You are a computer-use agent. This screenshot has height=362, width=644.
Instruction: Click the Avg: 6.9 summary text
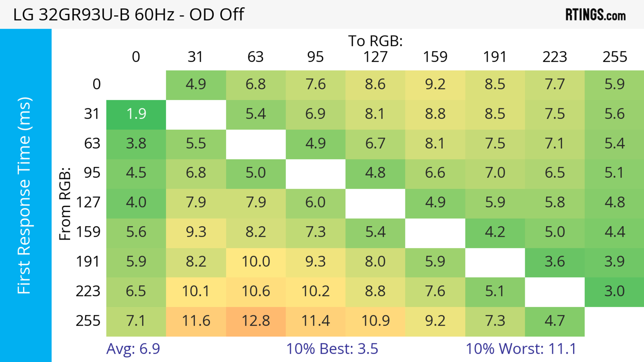(x=133, y=349)
